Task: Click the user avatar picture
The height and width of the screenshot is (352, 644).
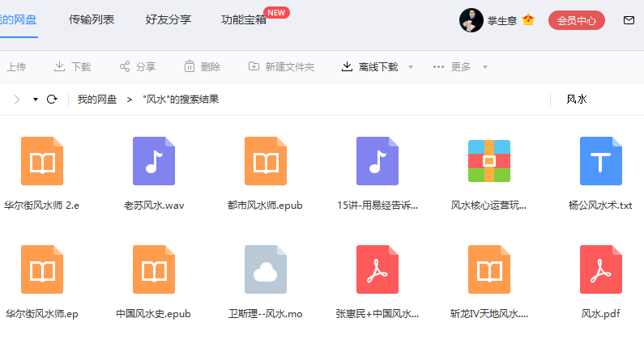Action: (471, 20)
